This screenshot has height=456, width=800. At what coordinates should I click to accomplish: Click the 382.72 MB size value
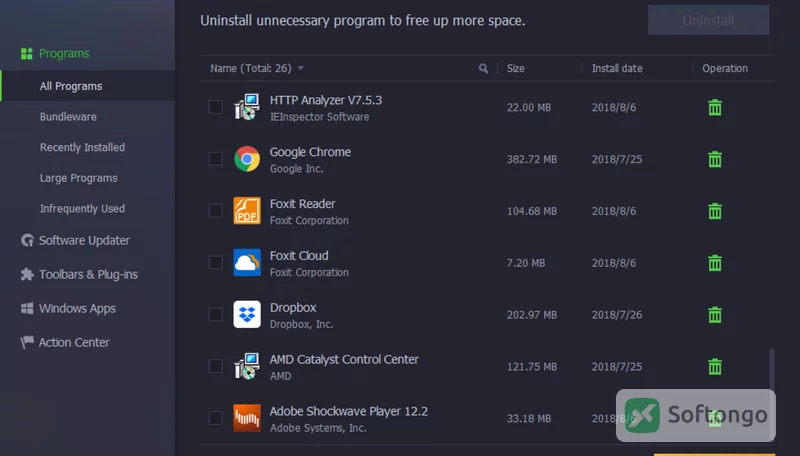click(532, 159)
